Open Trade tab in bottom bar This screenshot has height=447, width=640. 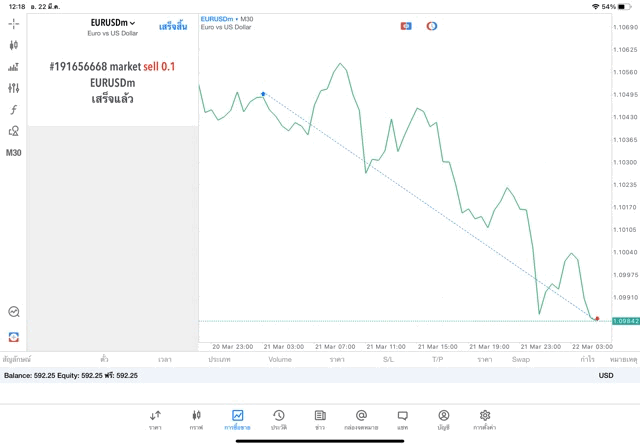click(237, 419)
